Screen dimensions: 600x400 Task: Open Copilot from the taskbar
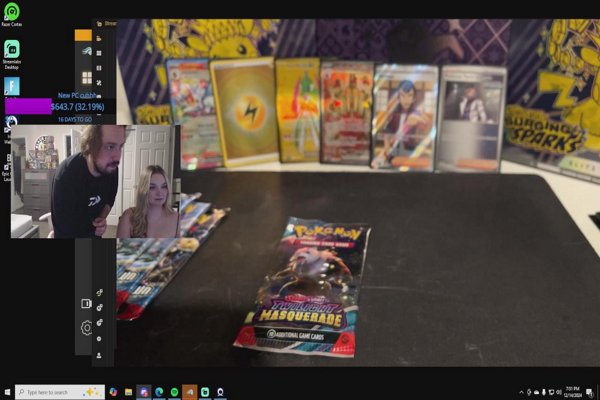pyautogui.click(x=113, y=392)
